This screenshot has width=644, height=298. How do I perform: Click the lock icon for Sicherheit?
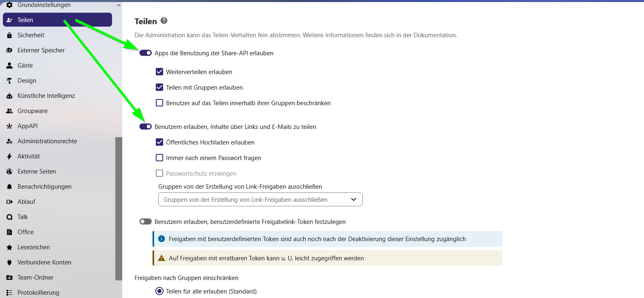tap(9, 35)
